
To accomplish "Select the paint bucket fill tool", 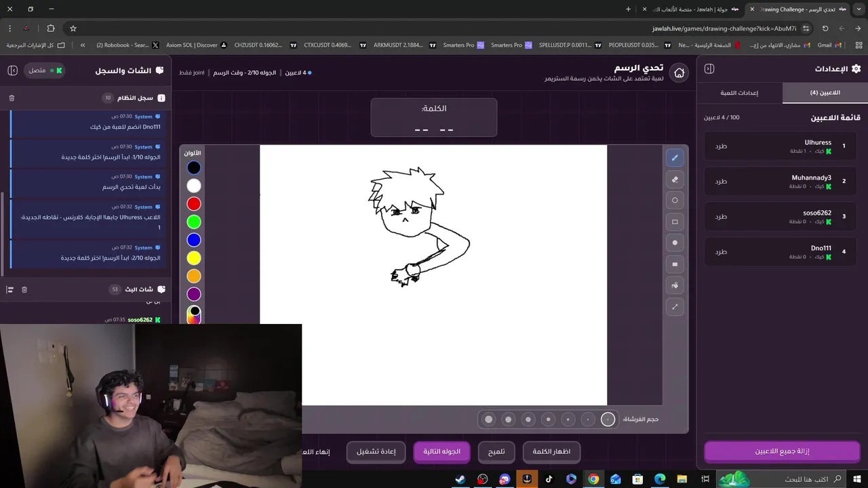I will 675,285.
